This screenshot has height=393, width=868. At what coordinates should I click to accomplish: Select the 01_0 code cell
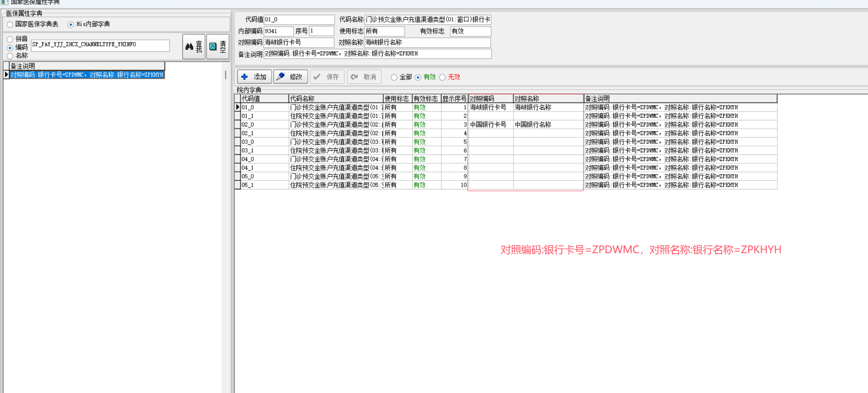(265, 107)
